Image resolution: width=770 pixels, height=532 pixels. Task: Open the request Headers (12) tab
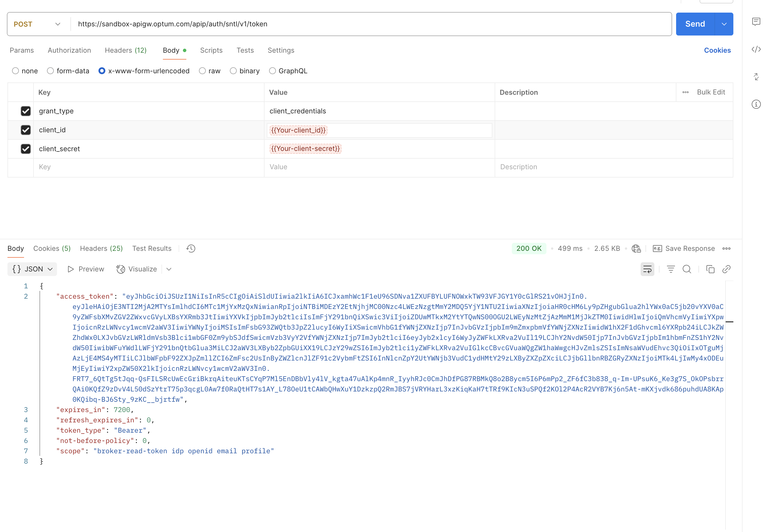126,50
